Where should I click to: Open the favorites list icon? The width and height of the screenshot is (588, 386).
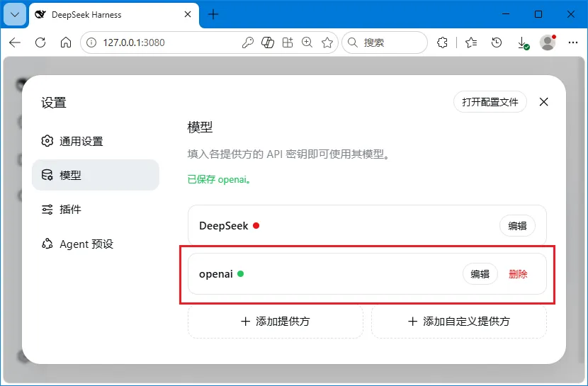point(471,42)
